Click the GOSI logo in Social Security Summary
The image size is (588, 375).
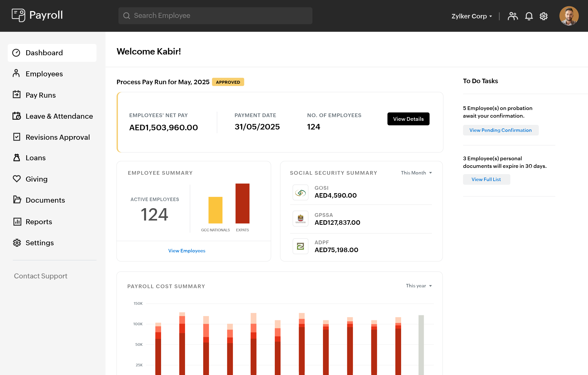tap(300, 192)
